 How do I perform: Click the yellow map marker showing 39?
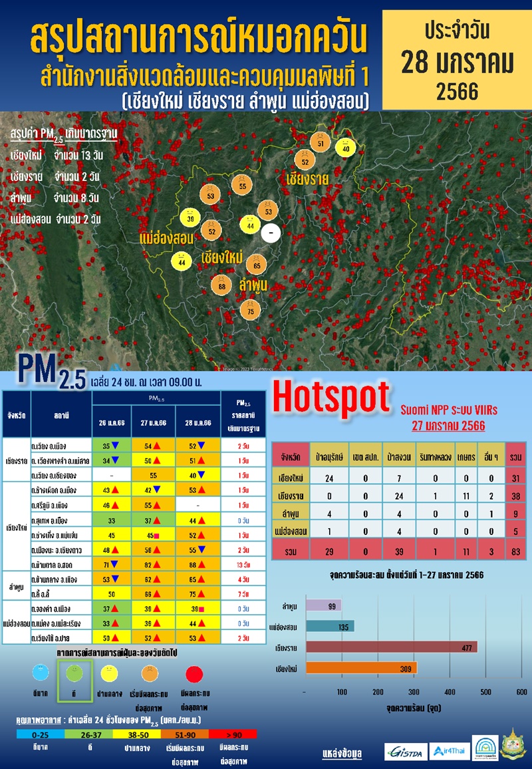190,218
